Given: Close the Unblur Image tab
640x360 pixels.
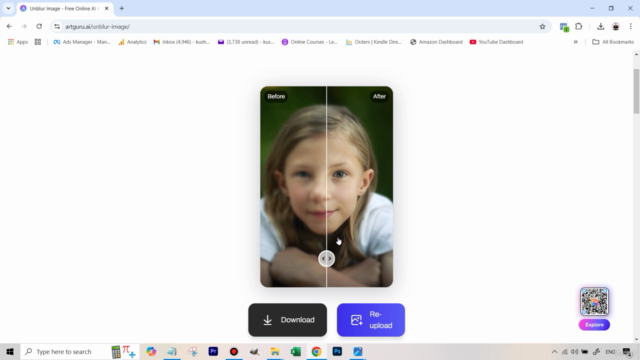Looking at the screenshot, I should 107,8.
